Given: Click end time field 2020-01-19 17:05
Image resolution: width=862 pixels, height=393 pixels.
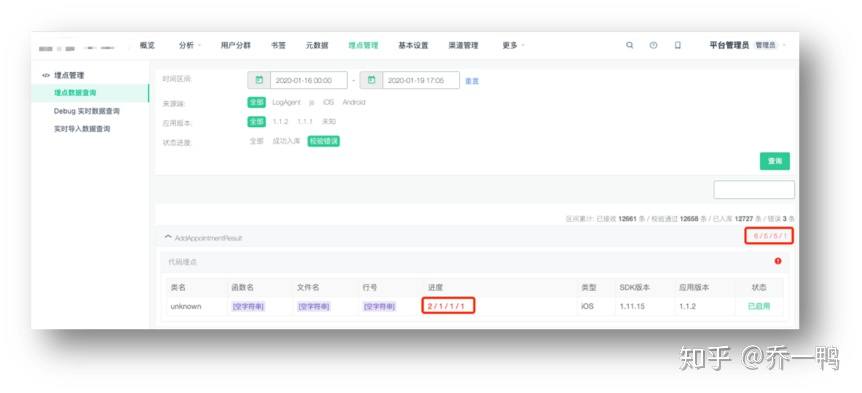Looking at the screenshot, I should tap(421, 80).
